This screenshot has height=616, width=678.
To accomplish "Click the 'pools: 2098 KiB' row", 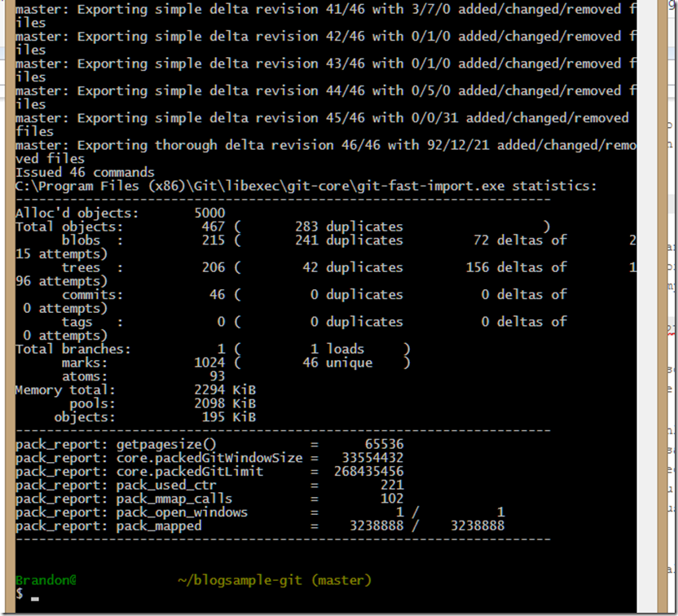I will pos(163,404).
